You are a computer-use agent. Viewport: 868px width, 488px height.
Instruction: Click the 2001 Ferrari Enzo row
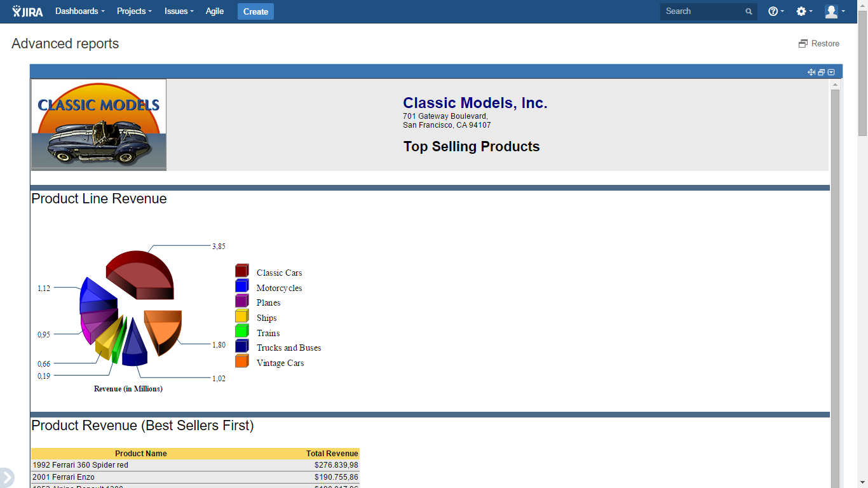point(195,477)
